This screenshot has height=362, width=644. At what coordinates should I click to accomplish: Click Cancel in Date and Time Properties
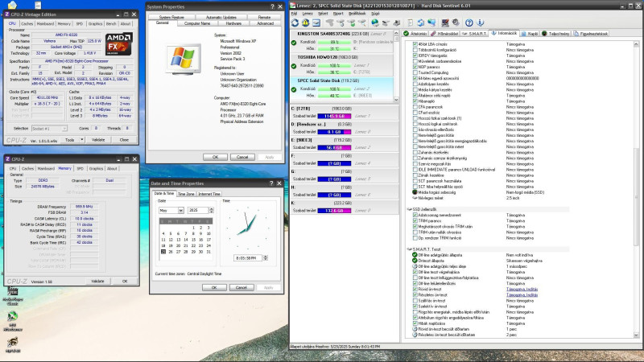pyautogui.click(x=241, y=287)
